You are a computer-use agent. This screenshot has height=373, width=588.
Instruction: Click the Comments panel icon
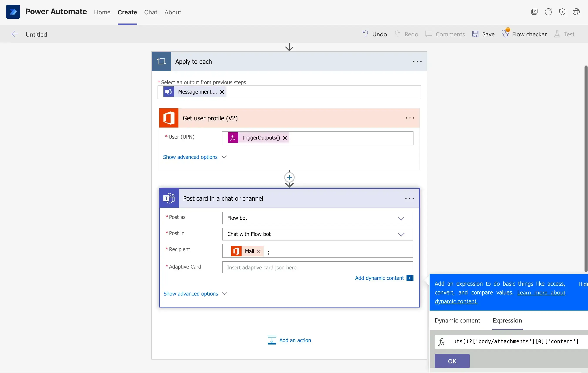click(428, 34)
